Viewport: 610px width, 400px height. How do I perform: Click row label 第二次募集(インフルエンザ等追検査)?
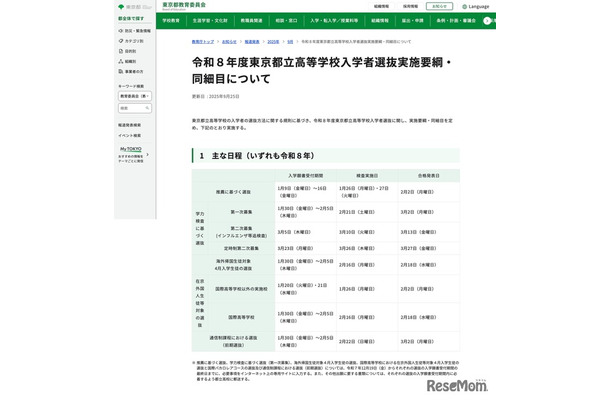coord(241,232)
